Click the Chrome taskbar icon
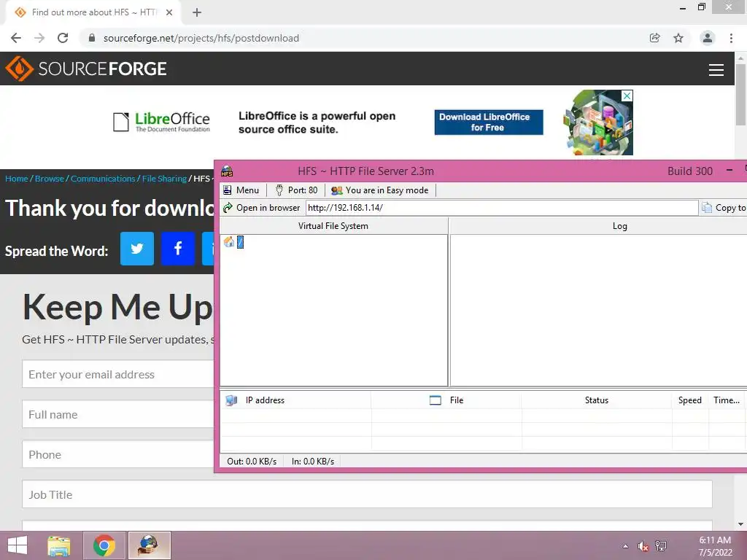 [104, 545]
